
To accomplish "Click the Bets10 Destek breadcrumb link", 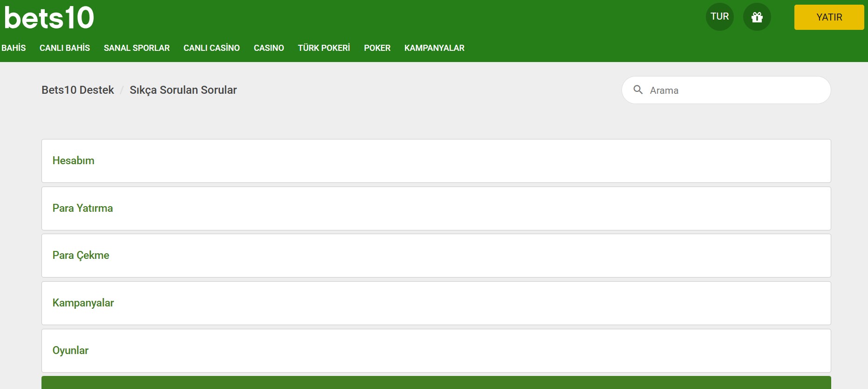I will click(x=78, y=90).
